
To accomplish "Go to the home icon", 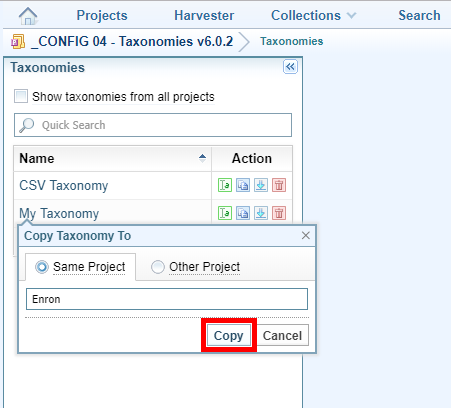I will pos(28,16).
